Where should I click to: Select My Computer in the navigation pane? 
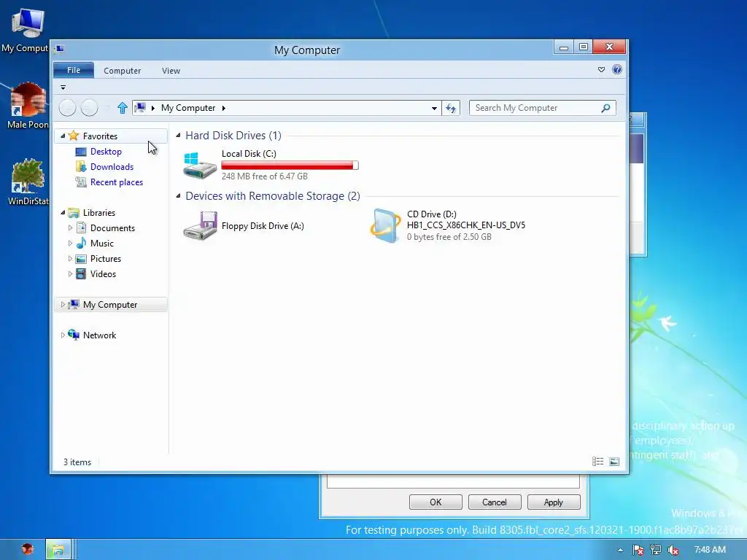110,305
